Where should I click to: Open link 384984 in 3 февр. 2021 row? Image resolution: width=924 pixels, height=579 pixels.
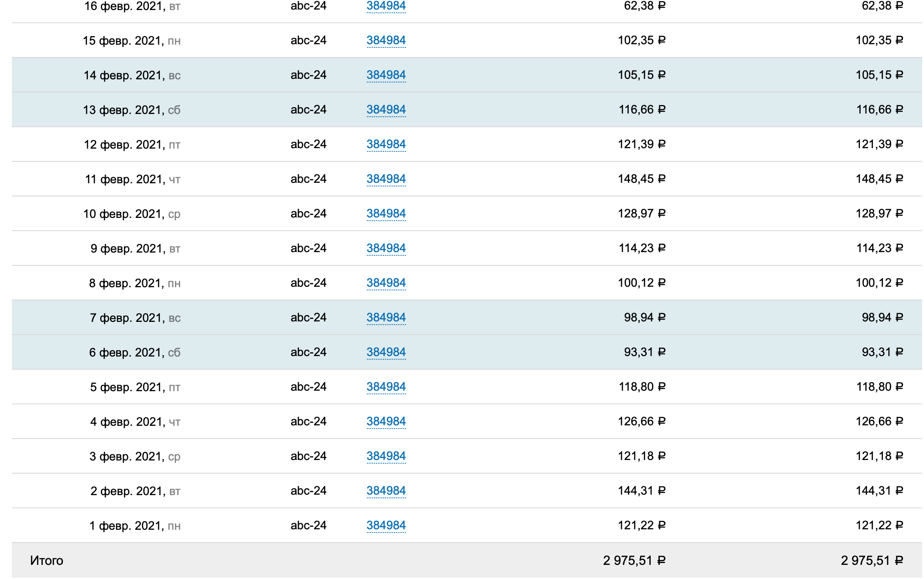click(386, 456)
